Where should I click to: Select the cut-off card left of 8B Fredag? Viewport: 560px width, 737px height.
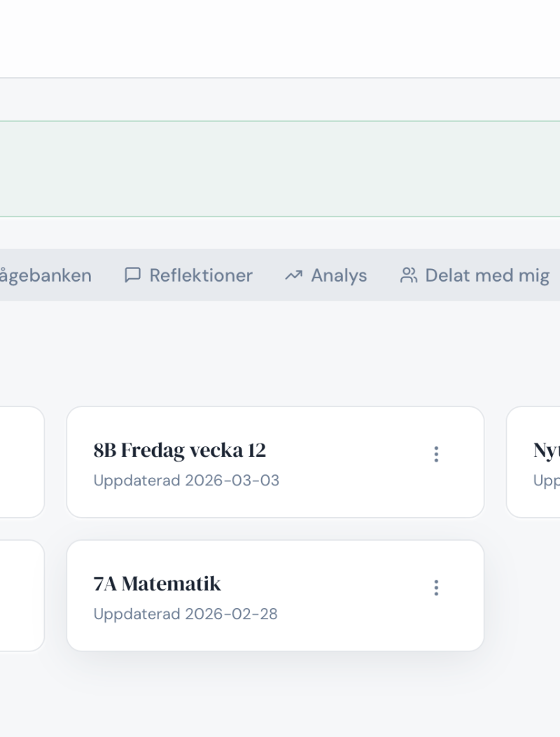[x=21, y=462]
